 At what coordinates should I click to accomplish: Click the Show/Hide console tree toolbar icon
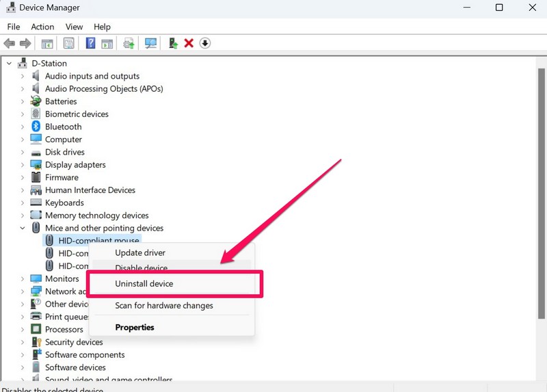pyautogui.click(x=47, y=43)
